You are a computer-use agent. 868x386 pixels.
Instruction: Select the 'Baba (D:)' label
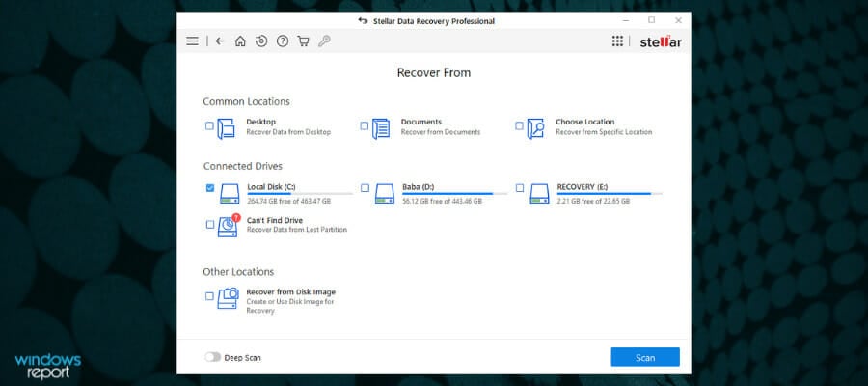click(418, 187)
